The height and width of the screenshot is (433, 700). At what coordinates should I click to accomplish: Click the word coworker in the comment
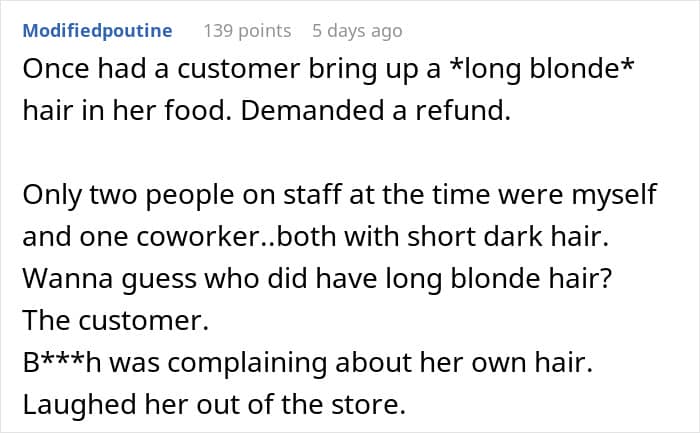(195, 237)
